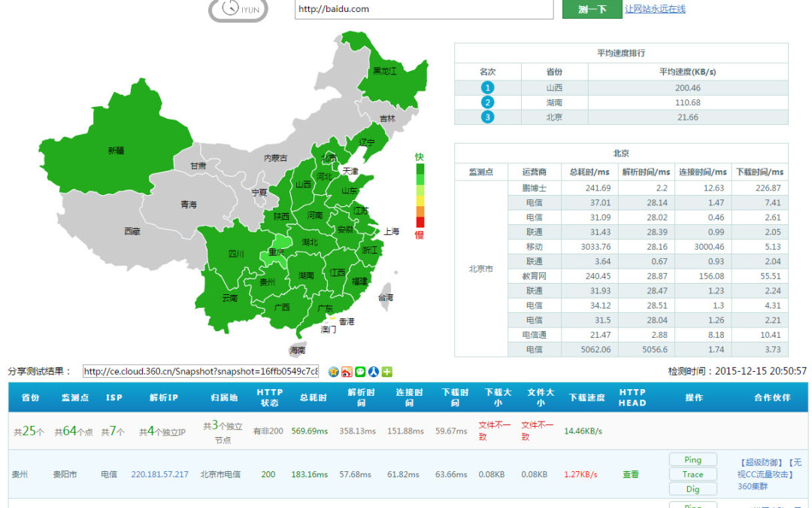Click the 14.46KB/s average download speed
This screenshot has width=812, height=508.
tap(583, 430)
